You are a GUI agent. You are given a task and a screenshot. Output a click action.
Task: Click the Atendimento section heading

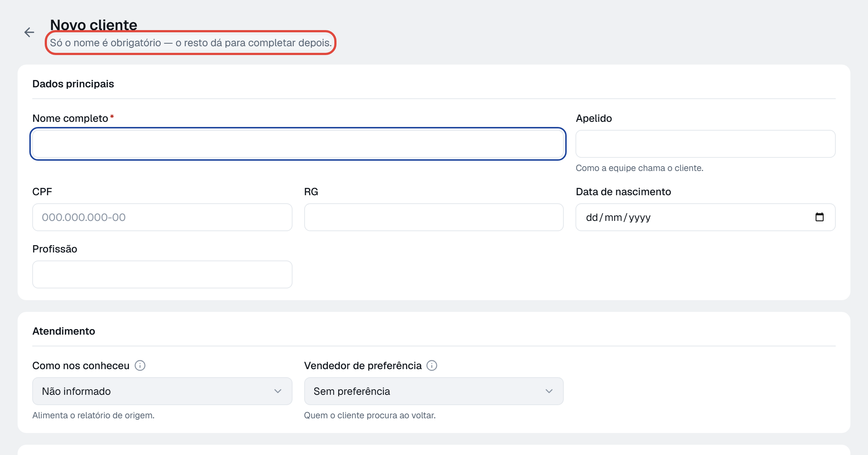64,331
